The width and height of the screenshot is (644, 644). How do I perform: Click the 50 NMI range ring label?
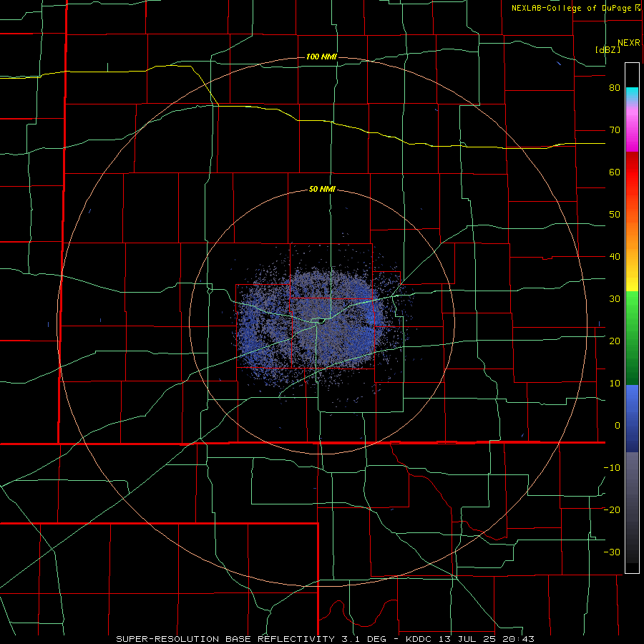click(x=322, y=190)
